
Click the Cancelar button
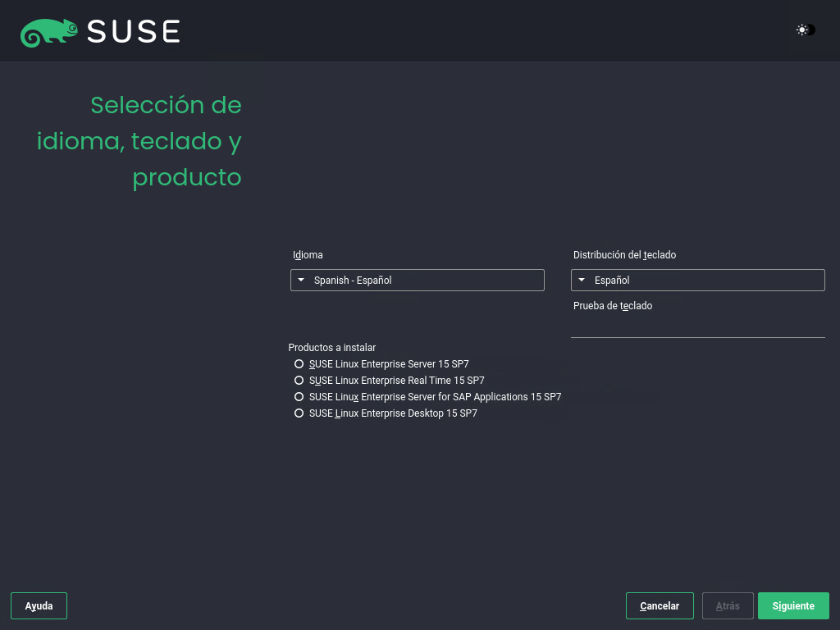coord(660,606)
